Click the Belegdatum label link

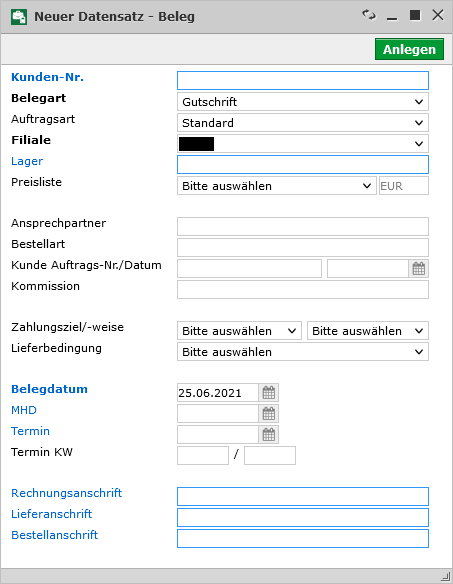coord(50,389)
